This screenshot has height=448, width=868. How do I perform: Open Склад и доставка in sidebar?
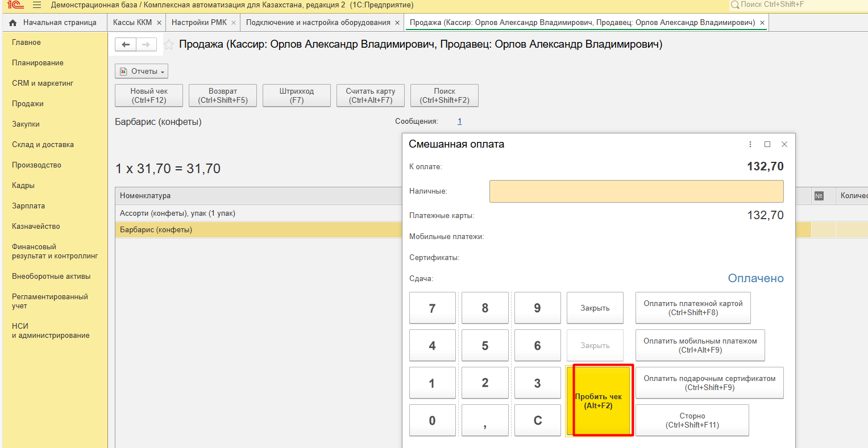[43, 145]
